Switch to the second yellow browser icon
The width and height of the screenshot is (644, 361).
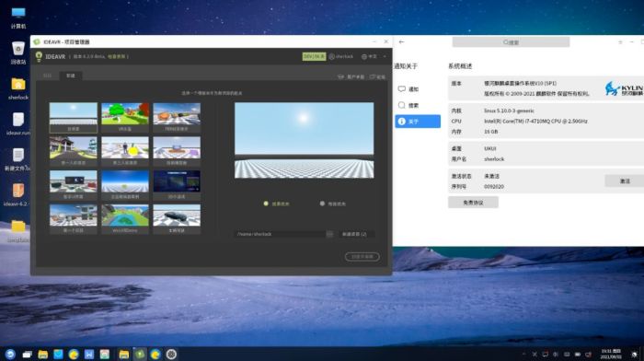(155, 354)
